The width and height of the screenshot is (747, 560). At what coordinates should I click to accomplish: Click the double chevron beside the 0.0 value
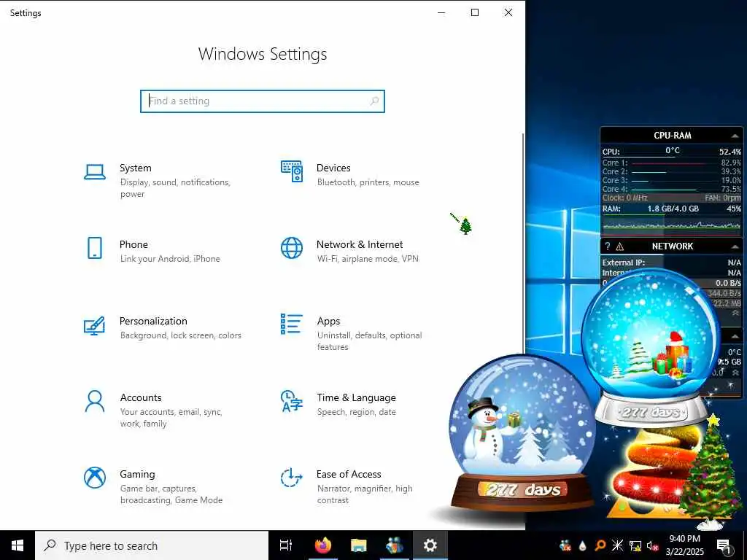[735, 373]
